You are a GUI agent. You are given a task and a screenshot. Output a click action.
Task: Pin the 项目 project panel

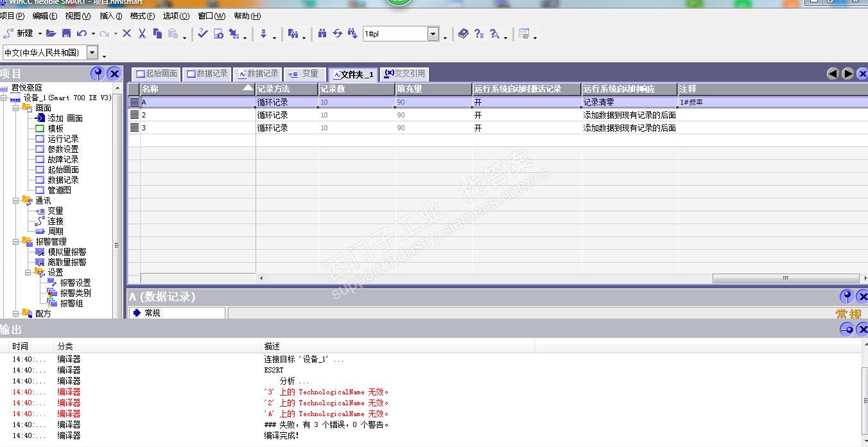pos(98,74)
